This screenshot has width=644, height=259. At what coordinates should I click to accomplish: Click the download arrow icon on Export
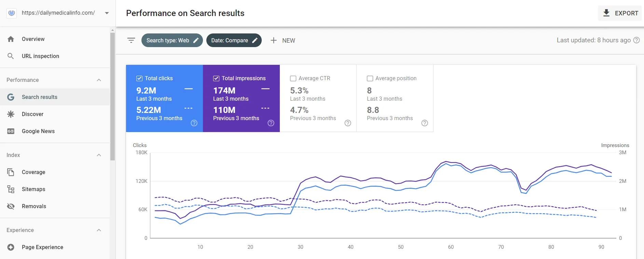(x=606, y=13)
